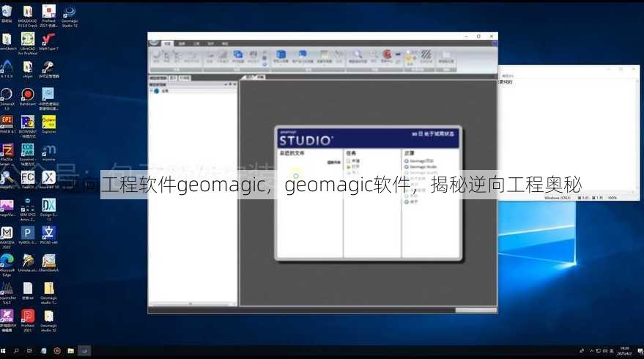644x359 pixels.
Task: Click the blue cube icon in ribbon
Action: 281,55
